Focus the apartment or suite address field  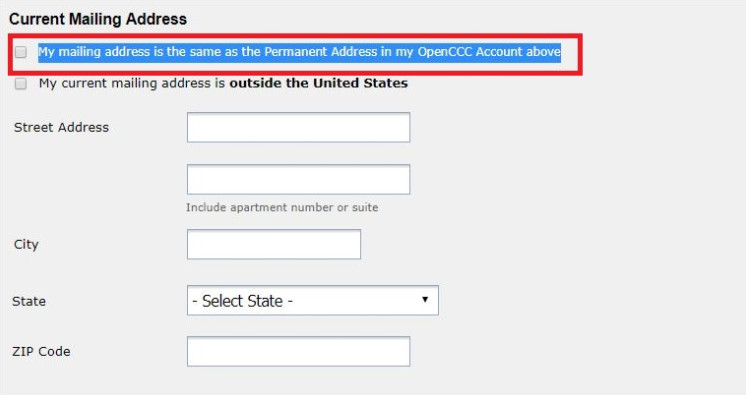(x=298, y=179)
